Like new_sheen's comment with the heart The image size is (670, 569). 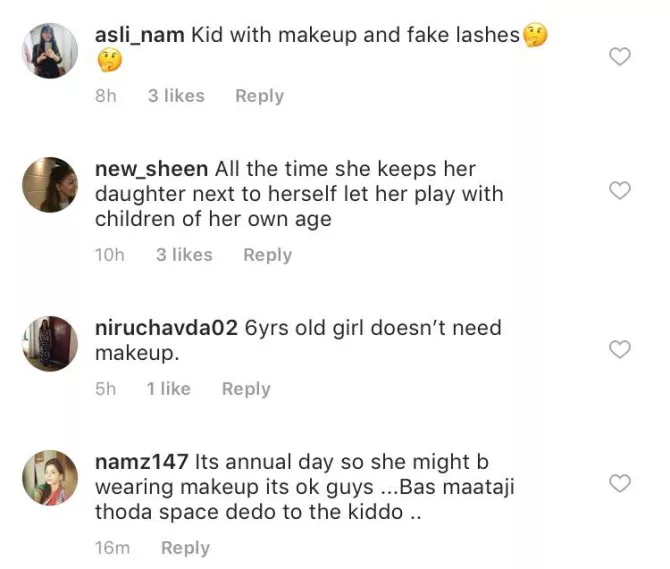(620, 191)
